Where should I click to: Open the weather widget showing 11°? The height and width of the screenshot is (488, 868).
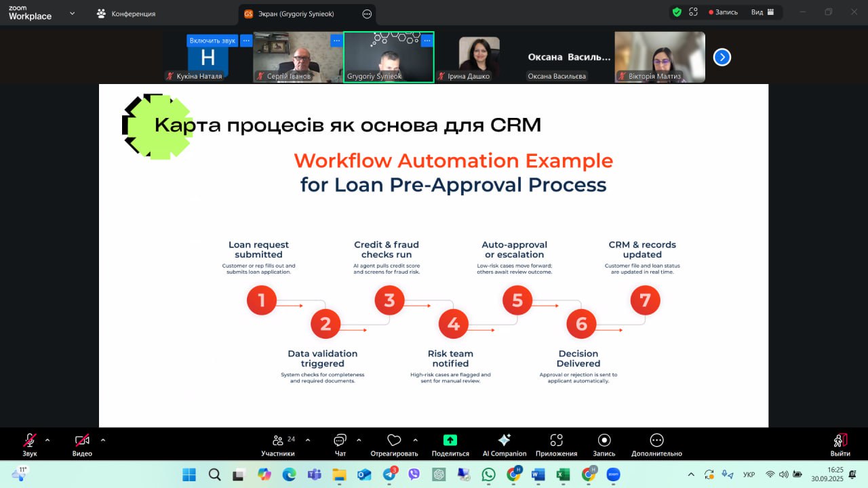coord(19,474)
